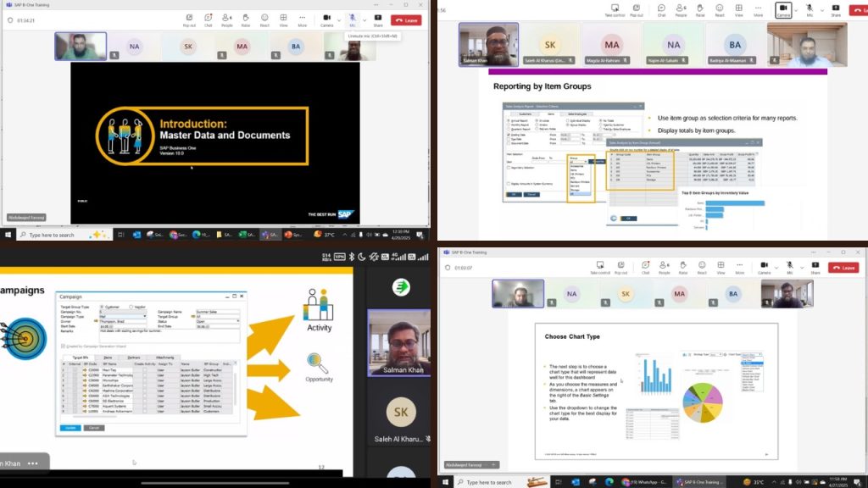
Task: Click Take control in Item Groups meeting
Action: point(615,10)
